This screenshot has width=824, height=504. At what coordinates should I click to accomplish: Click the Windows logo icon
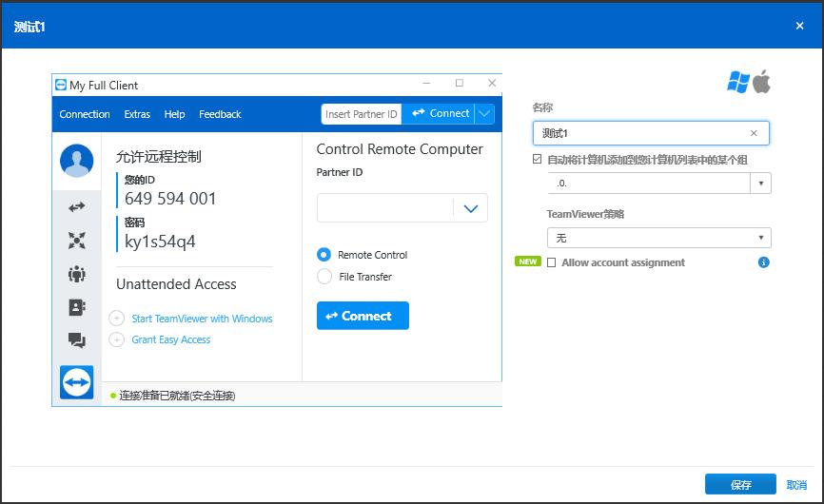click(x=738, y=82)
